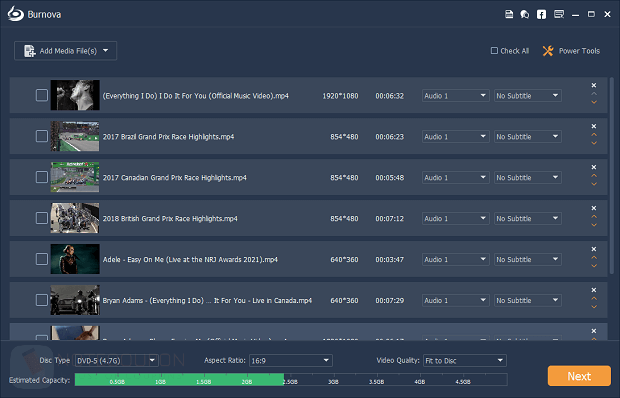Remove 2017 Canadian Grand Prix file
Viewport: 620px width, 398px height.
(x=594, y=167)
